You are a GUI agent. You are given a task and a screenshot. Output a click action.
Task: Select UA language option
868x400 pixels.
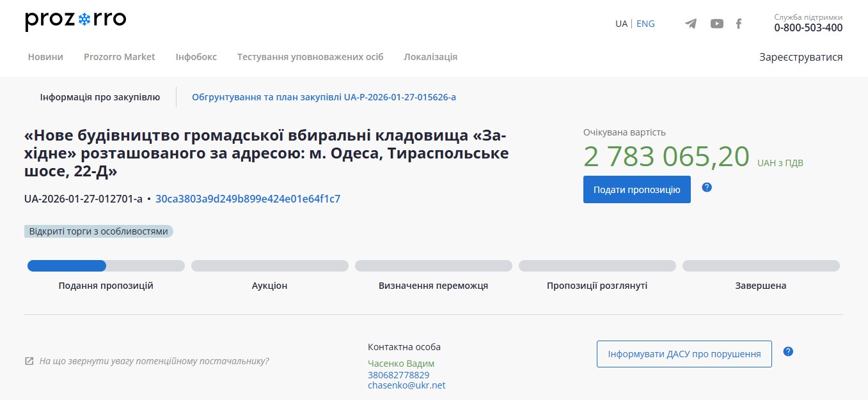(621, 24)
